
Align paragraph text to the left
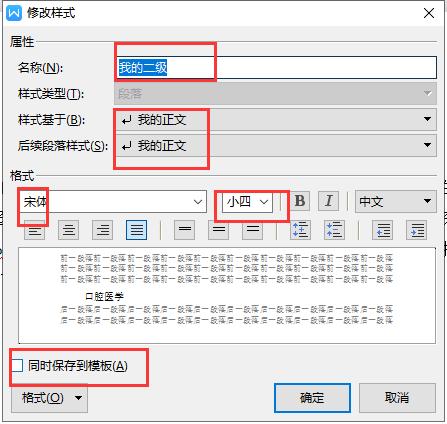(35, 230)
